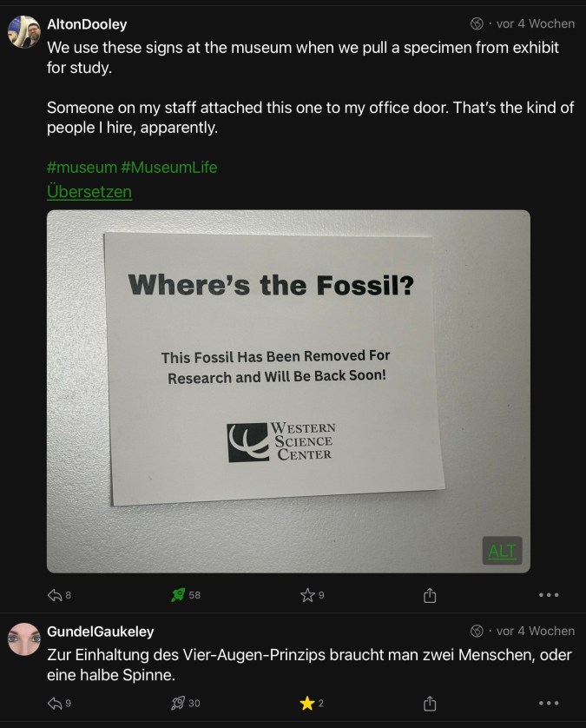Share GundelGaukeley's post

coord(429,703)
